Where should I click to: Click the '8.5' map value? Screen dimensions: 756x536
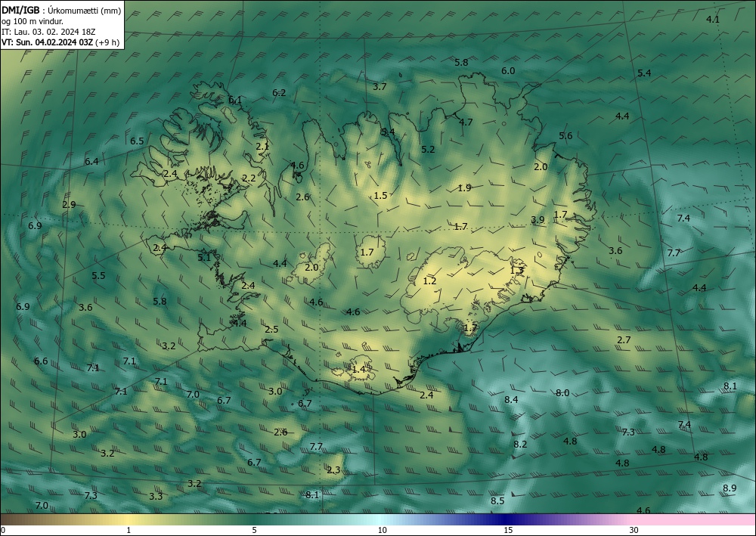pyautogui.click(x=497, y=500)
